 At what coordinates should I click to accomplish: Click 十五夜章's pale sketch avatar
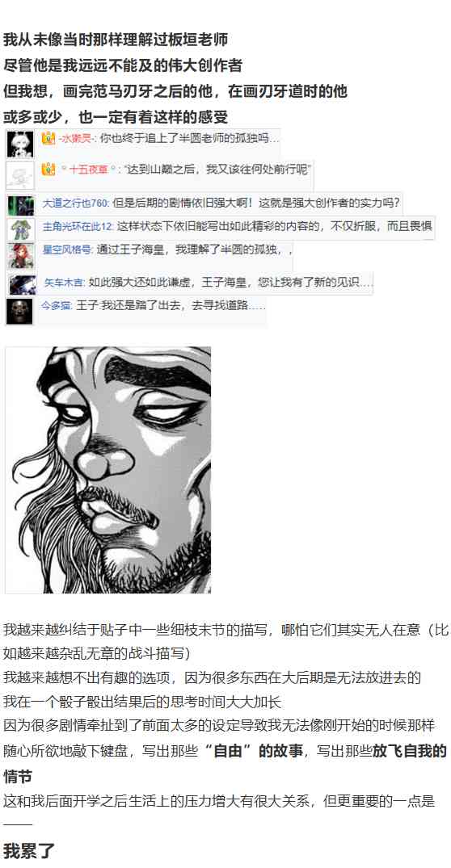tap(20, 176)
